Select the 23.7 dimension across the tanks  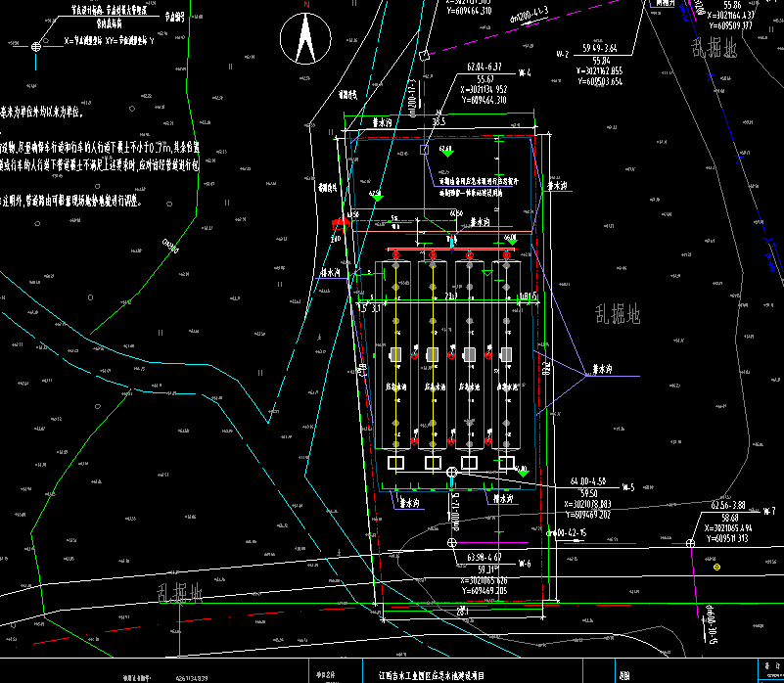point(450,296)
